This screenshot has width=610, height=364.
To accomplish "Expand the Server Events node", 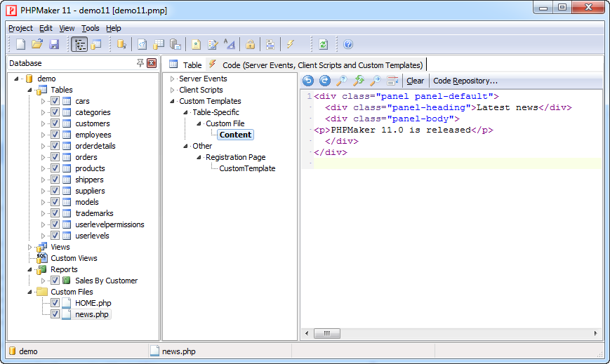I will (x=172, y=79).
